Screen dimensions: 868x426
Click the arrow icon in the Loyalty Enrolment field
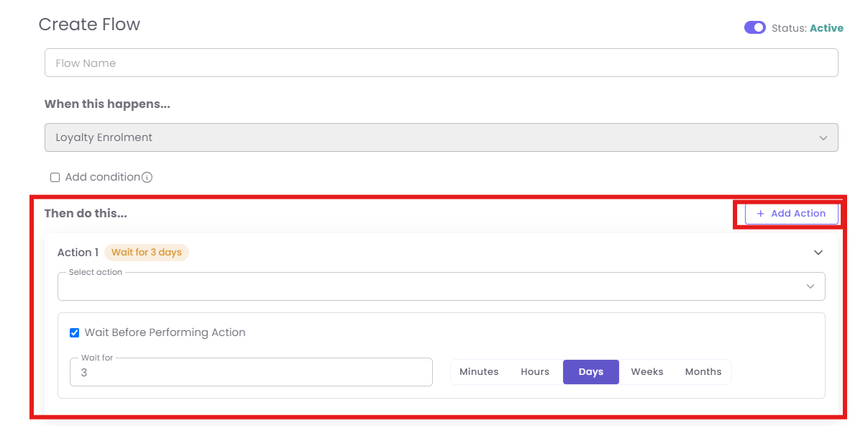tap(823, 138)
